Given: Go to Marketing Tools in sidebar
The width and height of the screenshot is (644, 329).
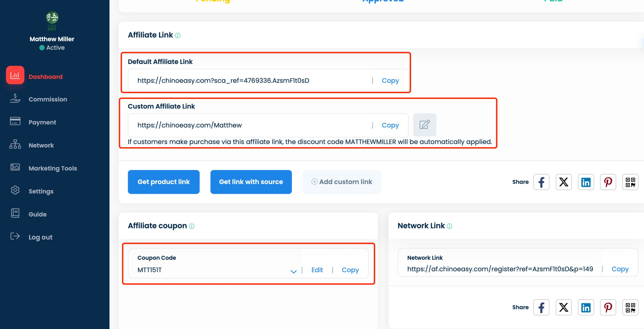Looking at the screenshot, I should [x=53, y=168].
